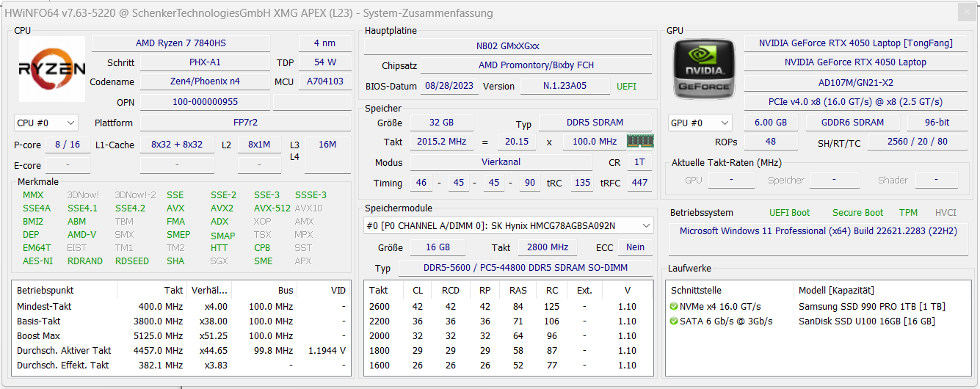Click the AMD-V feature flag
This screenshot has width=980, height=389.
(x=81, y=235)
